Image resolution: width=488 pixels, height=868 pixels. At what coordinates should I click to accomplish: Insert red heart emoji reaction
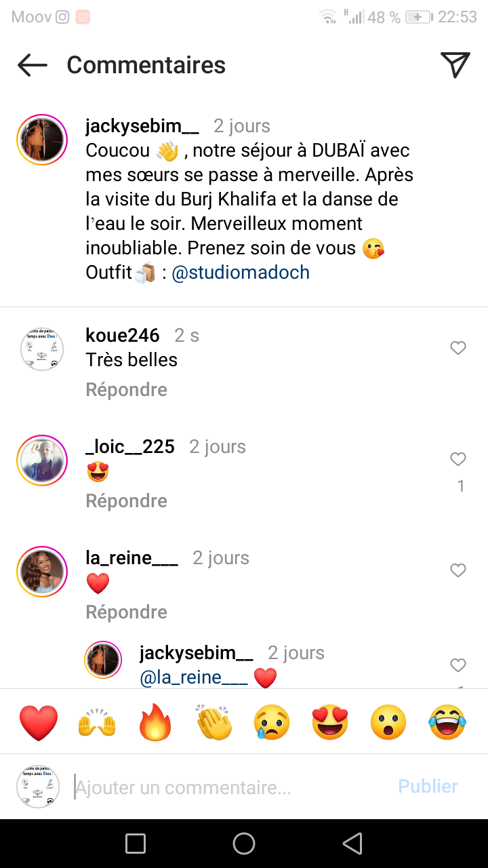(x=39, y=723)
